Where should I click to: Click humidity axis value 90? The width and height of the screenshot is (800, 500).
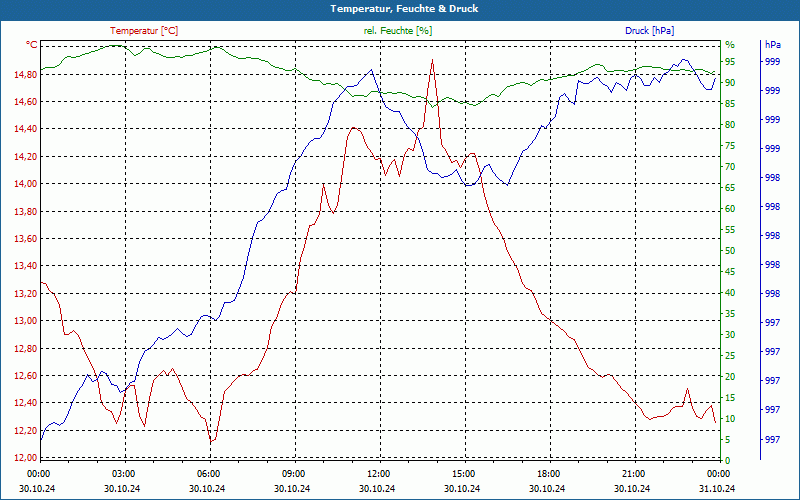pyautogui.click(x=730, y=83)
